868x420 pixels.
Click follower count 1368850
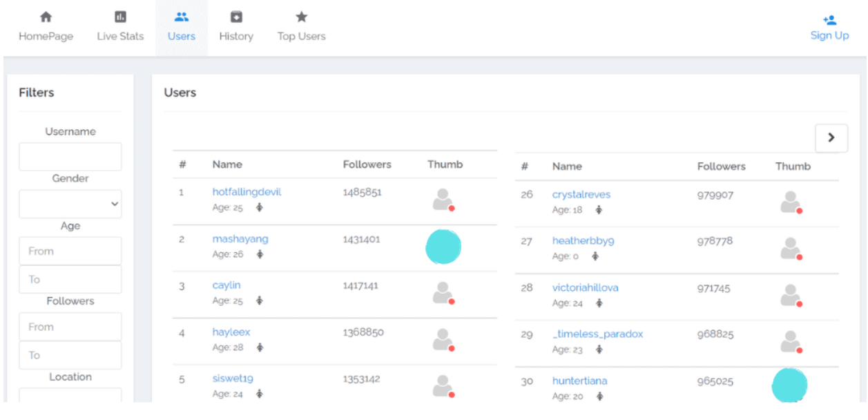[363, 332]
